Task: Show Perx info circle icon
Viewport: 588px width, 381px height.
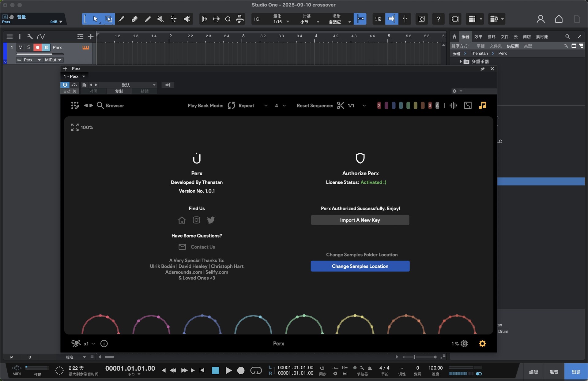Action: (x=104, y=344)
